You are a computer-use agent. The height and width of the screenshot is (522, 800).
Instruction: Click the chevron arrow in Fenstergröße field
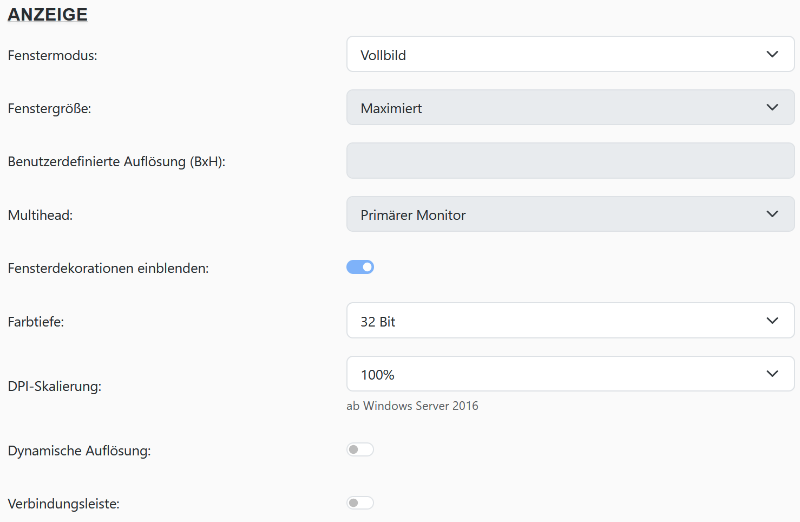(772, 108)
